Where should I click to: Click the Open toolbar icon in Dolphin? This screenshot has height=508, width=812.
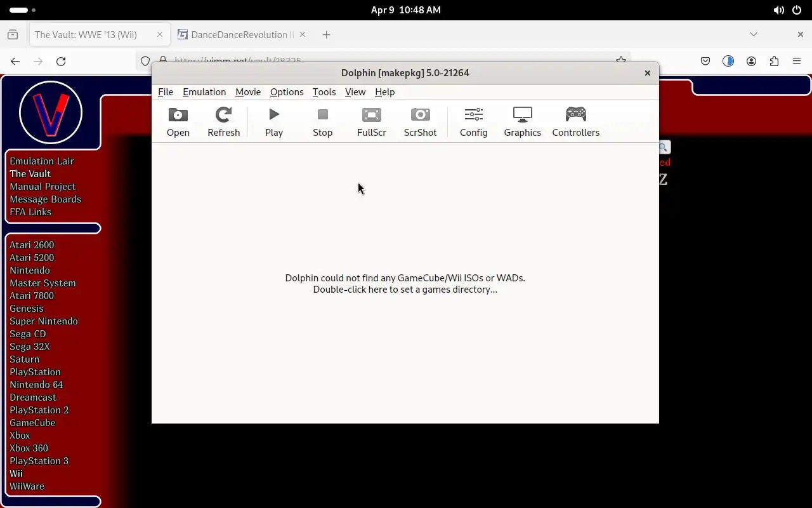178,122
